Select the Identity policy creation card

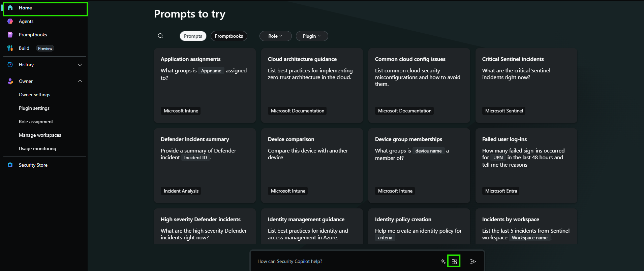click(x=419, y=226)
